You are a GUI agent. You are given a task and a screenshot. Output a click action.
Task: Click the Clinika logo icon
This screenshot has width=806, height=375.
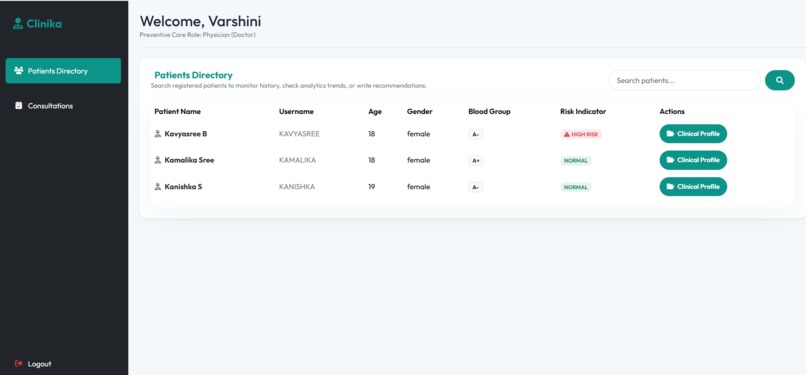click(18, 24)
